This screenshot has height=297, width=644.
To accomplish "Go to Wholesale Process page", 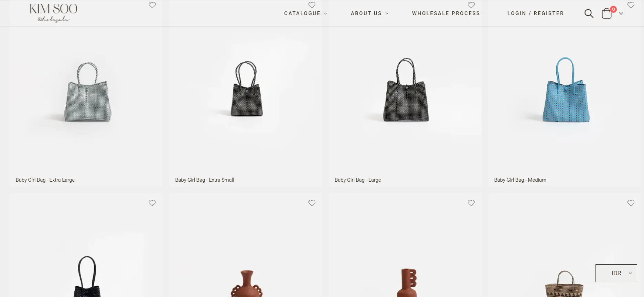I will point(446,13).
